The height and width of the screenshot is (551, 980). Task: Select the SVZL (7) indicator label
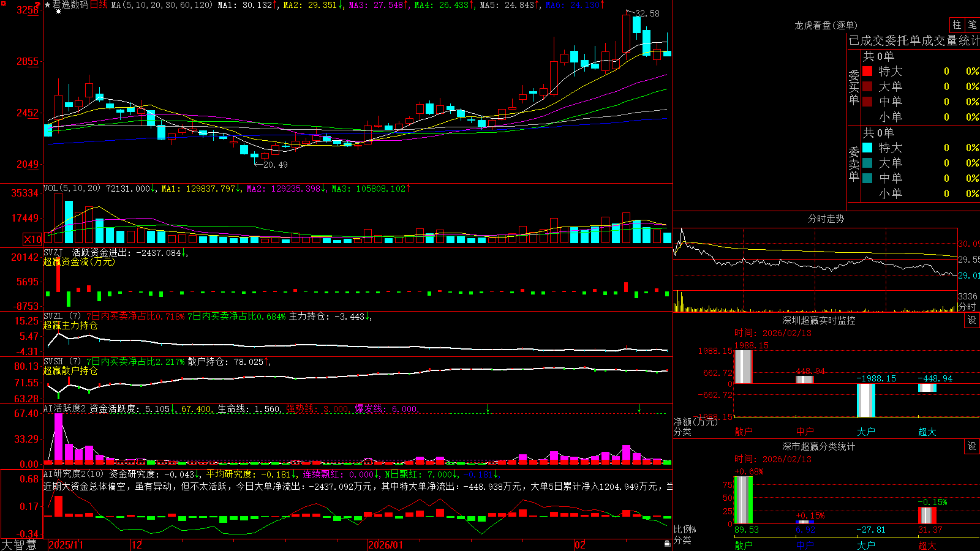coord(62,316)
